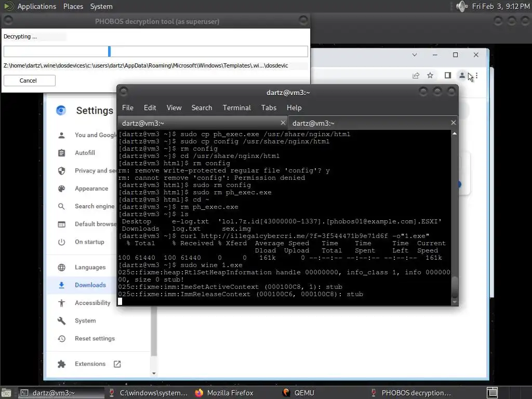Bookmark page with star icon

pyautogui.click(x=430, y=75)
